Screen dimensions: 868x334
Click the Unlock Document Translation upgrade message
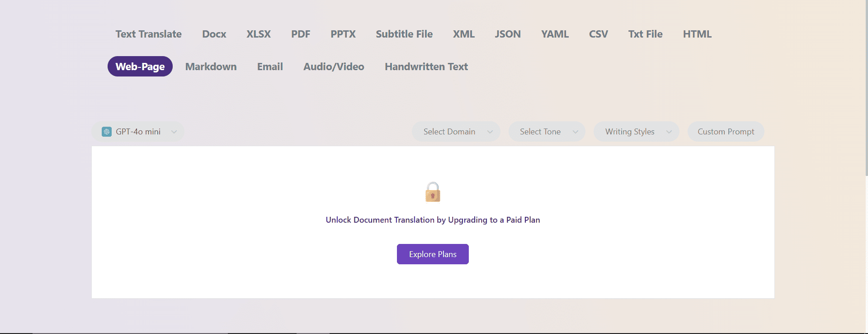click(433, 219)
